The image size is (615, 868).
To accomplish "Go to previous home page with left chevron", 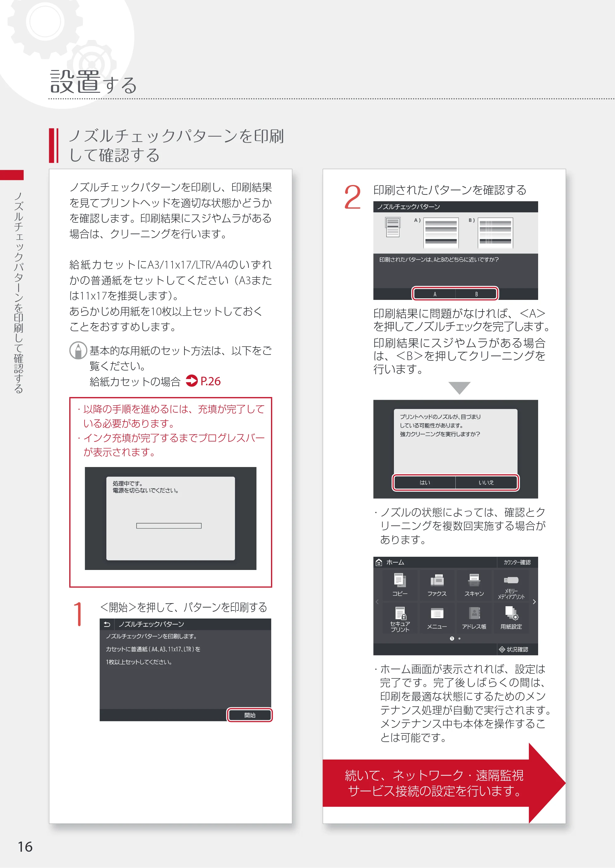I will coord(377,602).
